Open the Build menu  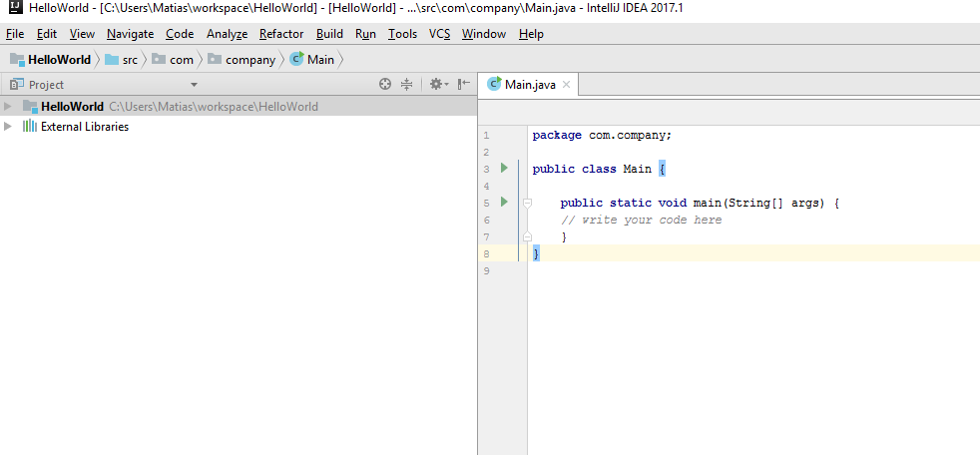tap(329, 34)
